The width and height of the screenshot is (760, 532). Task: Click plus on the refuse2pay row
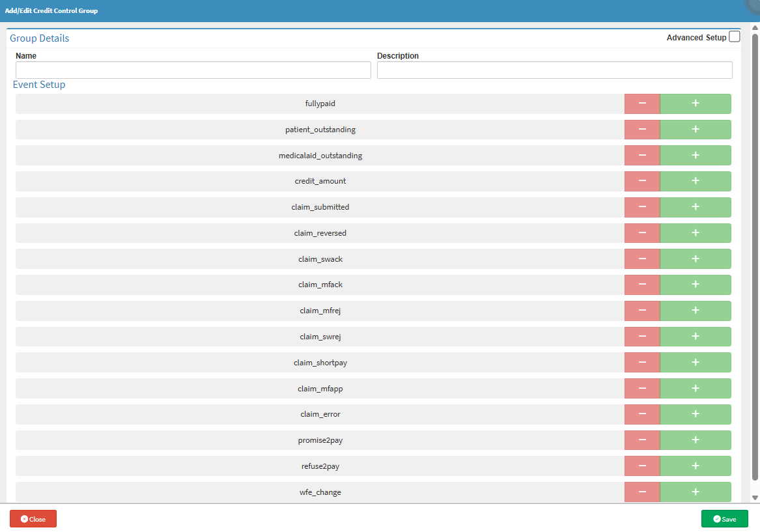pos(695,466)
